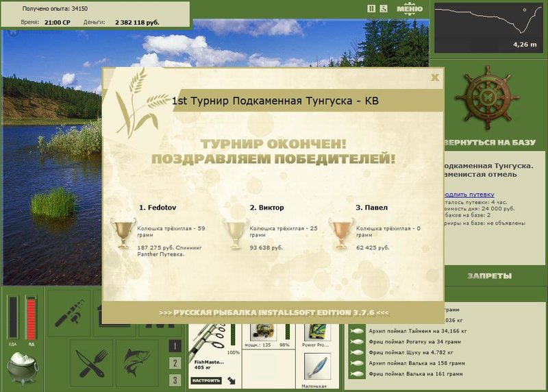Select the Маленькая lure thumbnail

[x=317, y=367]
